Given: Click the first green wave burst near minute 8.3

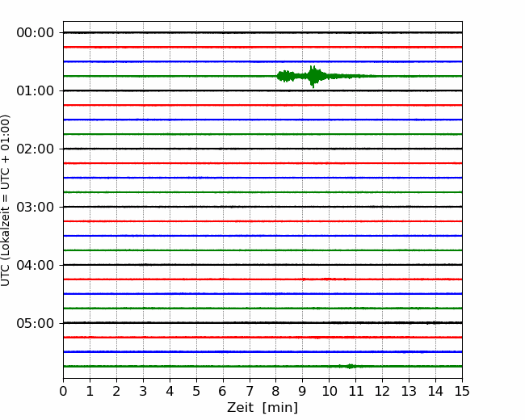Looking at the screenshot, I should coord(285,77).
